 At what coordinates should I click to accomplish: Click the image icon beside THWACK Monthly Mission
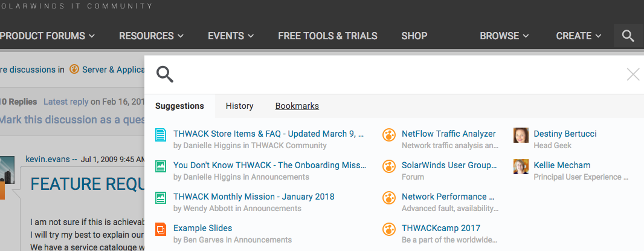[161, 198]
